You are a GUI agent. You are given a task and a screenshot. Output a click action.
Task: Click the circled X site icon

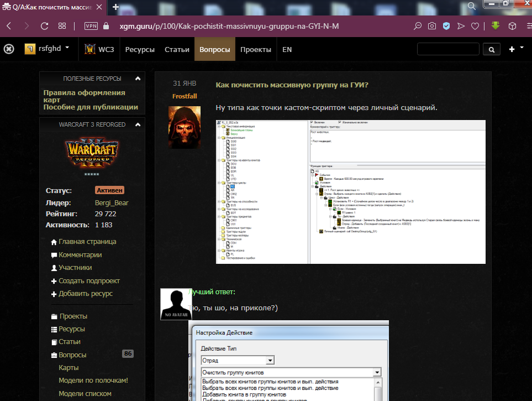click(9, 49)
